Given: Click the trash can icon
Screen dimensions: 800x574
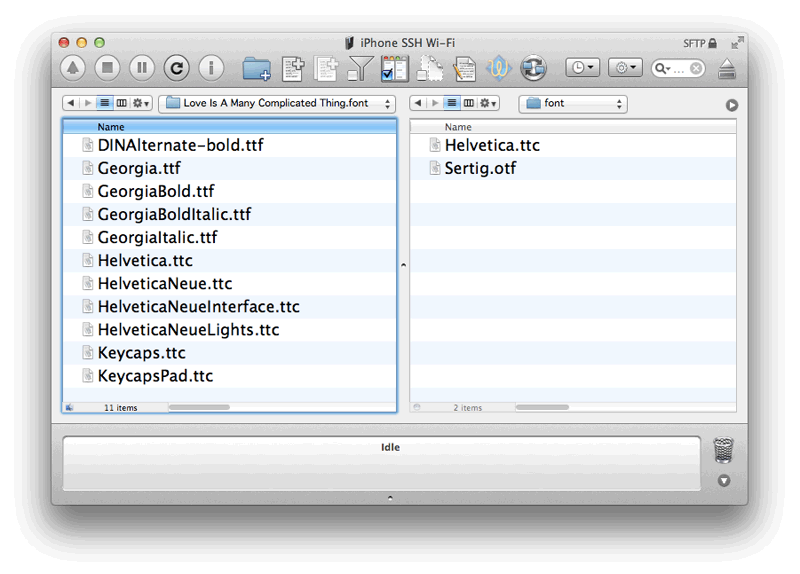Looking at the screenshot, I should pos(724,451).
